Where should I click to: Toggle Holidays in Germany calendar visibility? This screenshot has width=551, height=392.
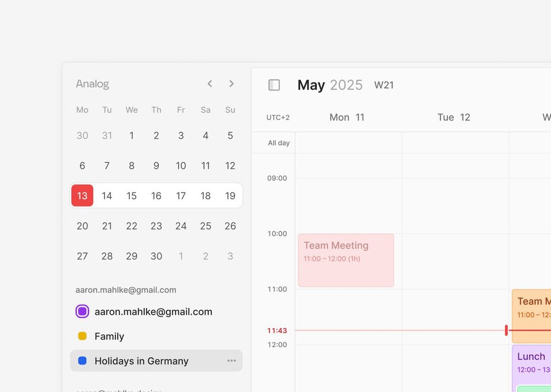82,361
